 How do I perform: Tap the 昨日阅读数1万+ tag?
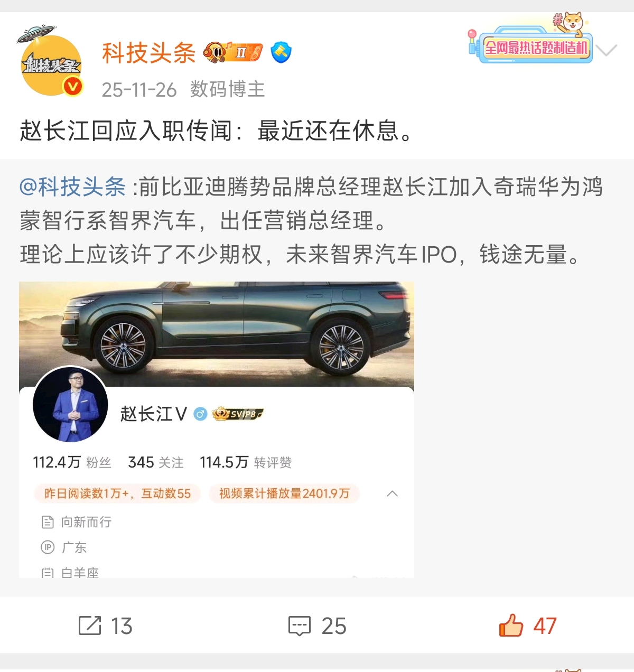pos(117,493)
